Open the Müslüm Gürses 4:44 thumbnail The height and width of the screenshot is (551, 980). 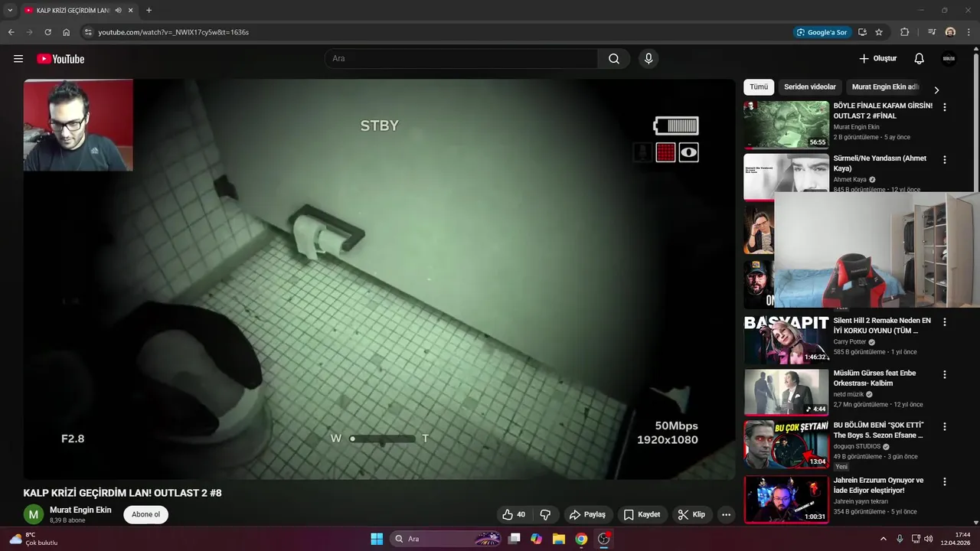pos(786,392)
